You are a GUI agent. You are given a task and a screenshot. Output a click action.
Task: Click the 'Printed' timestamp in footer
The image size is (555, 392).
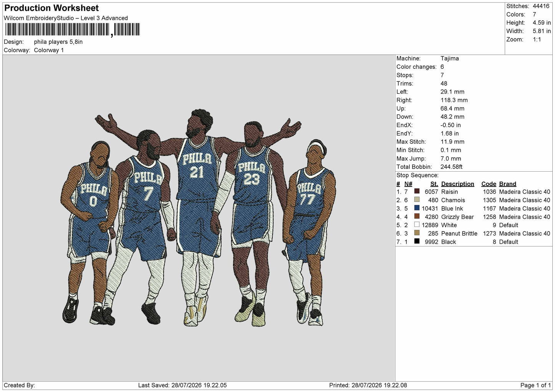point(368,385)
